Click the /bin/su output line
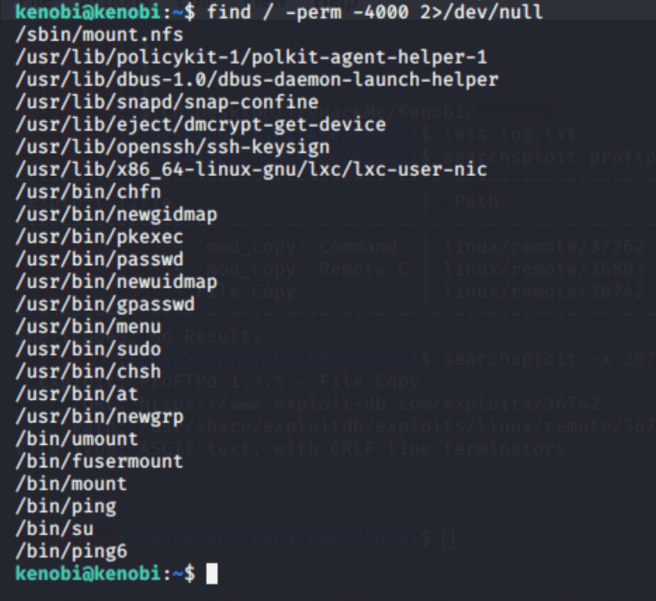Screen dimensions: 656x601 click(x=54, y=529)
